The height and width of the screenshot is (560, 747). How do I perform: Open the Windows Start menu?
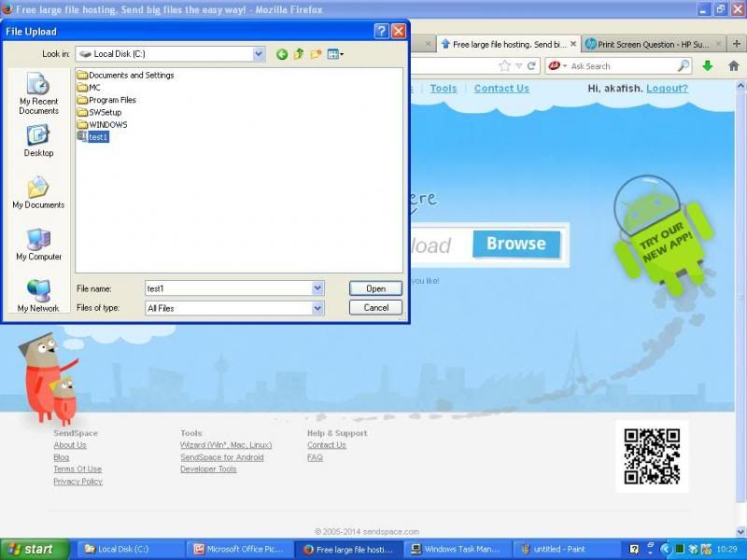tap(35, 549)
